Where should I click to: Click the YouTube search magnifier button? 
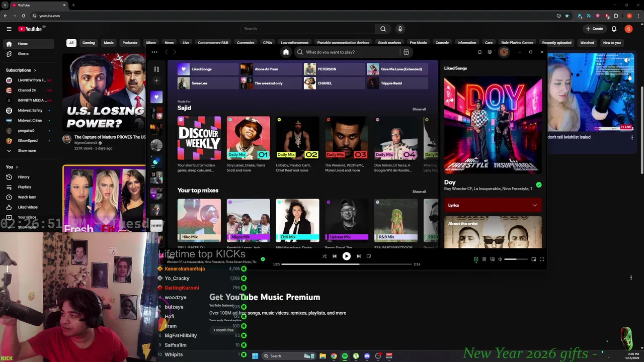(383, 29)
